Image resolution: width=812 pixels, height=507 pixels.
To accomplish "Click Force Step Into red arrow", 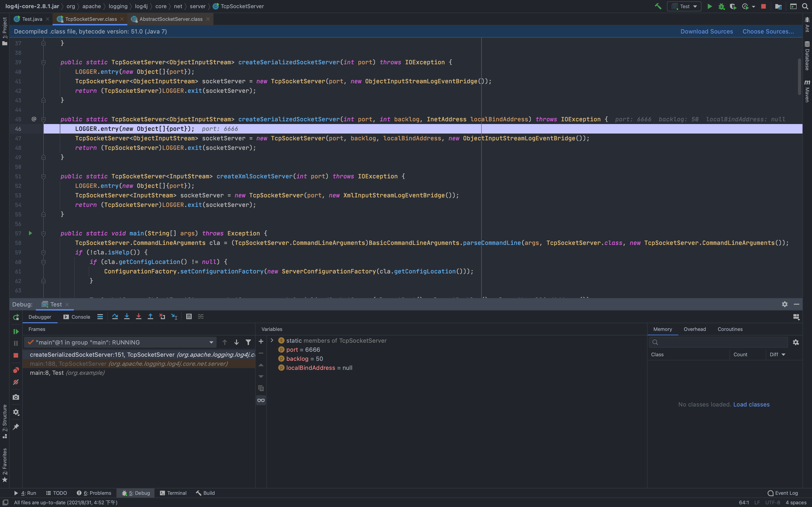I will click(x=139, y=317).
